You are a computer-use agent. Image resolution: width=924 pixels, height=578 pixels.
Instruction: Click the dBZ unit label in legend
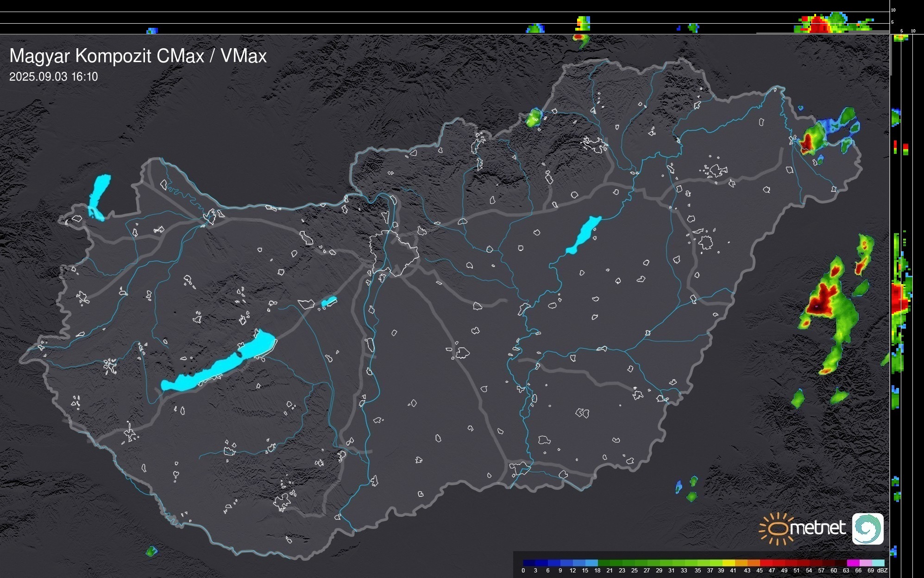tap(882, 571)
